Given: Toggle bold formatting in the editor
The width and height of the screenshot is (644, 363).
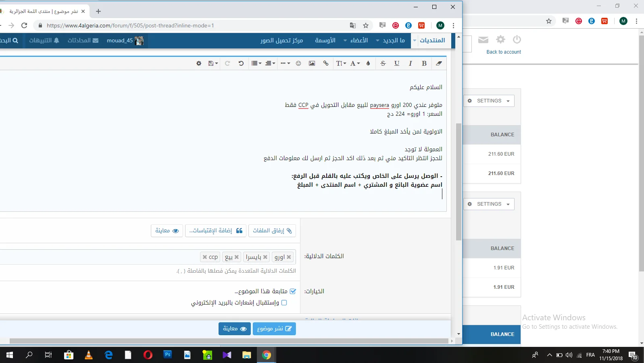Looking at the screenshot, I should coord(424,63).
